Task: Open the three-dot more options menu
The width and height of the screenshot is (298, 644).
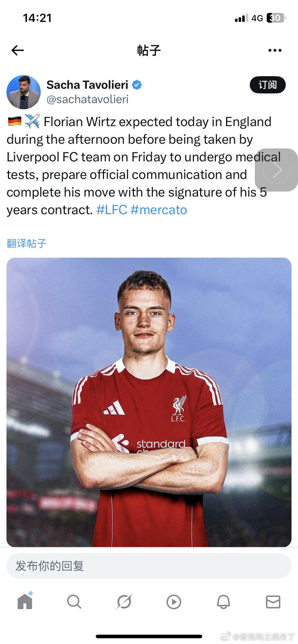Action: pos(275,50)
